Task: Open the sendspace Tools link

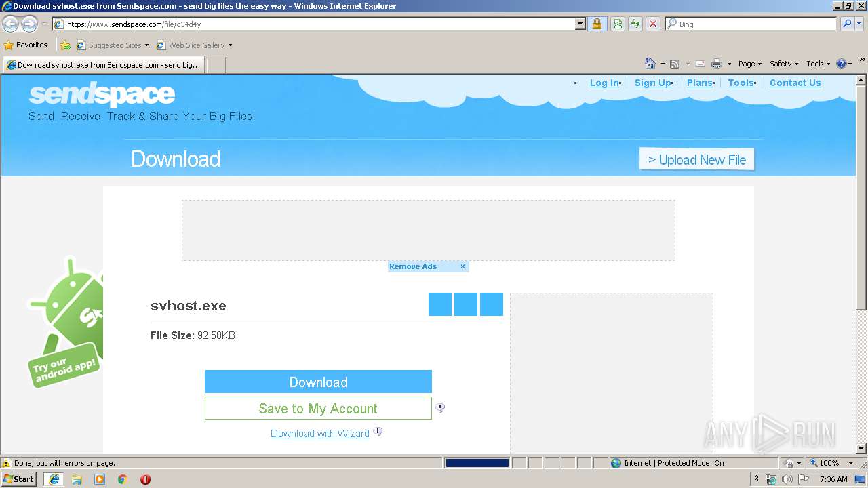Action: click(x=741, y=83)
